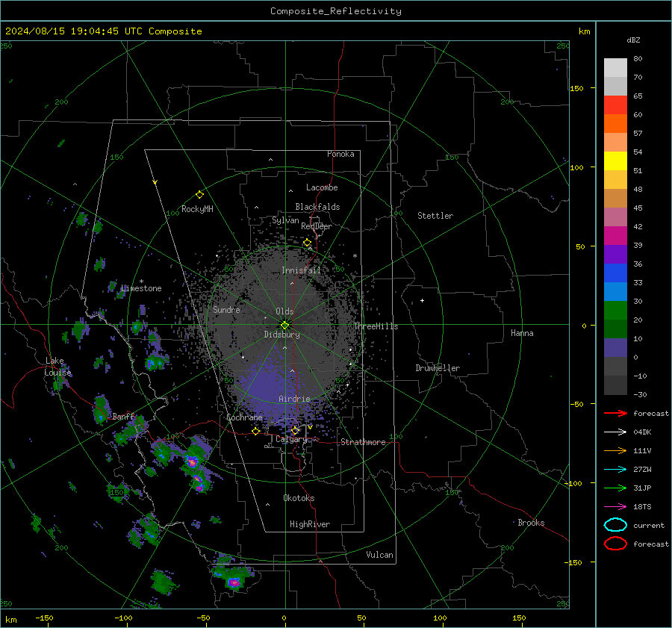Click the cyan current ellipse icon
Viewport: 672px width, 628px height.
coord(615,525)
